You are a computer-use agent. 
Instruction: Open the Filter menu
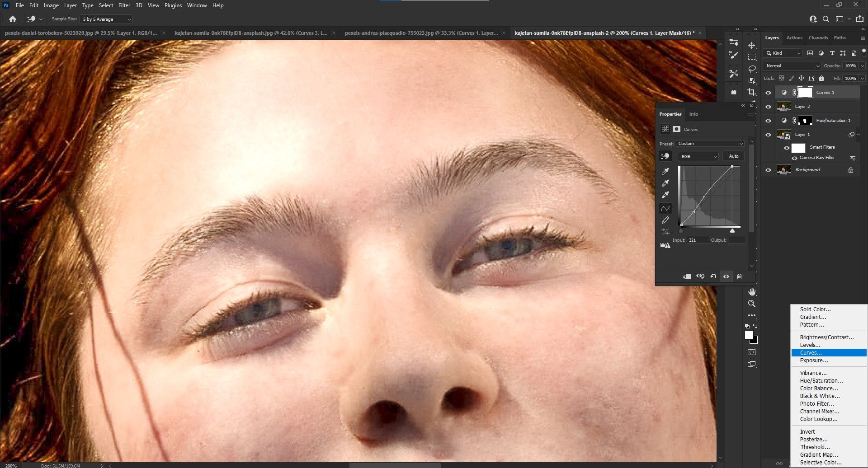124,5
